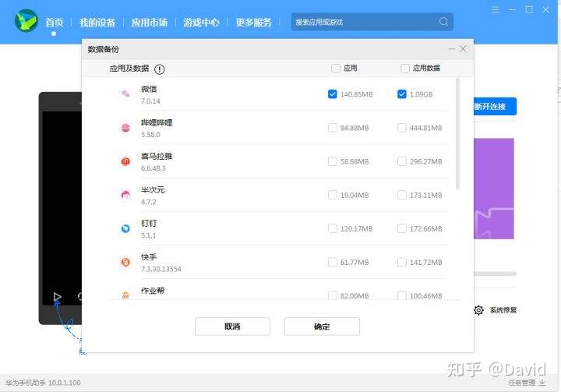This screenshot has height=392, width=561.
Task: Open the 首页 tab
Action: 55,23
